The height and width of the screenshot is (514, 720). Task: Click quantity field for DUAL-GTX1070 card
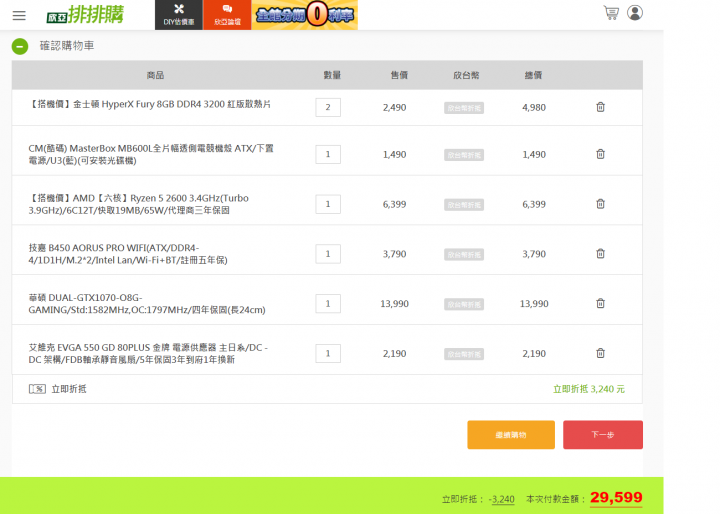tap(328, 304)
